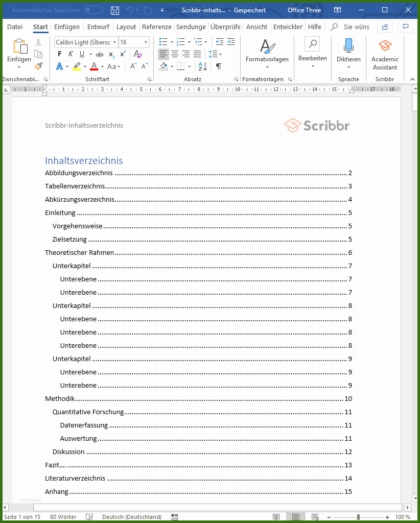Toggle italic formatting (K)
The image size is (420, 523).
71,54
